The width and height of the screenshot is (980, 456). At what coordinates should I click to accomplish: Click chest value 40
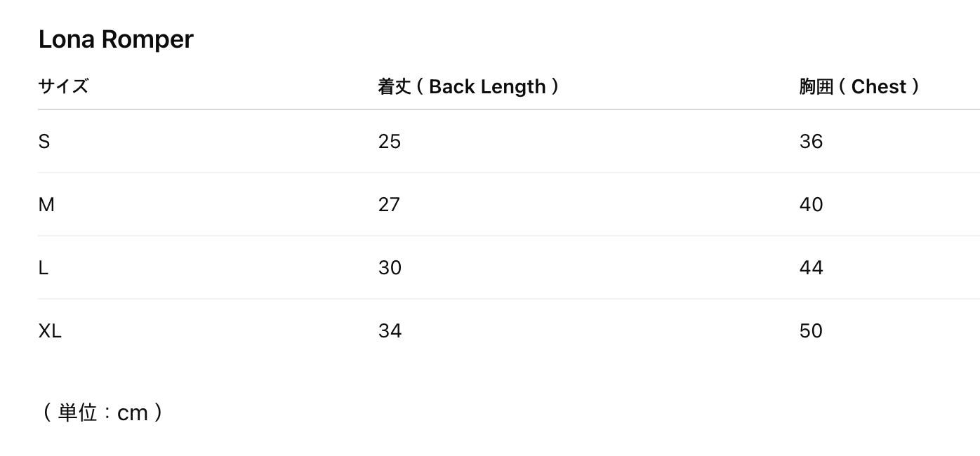pyautogui.click(x=811, y=205)
